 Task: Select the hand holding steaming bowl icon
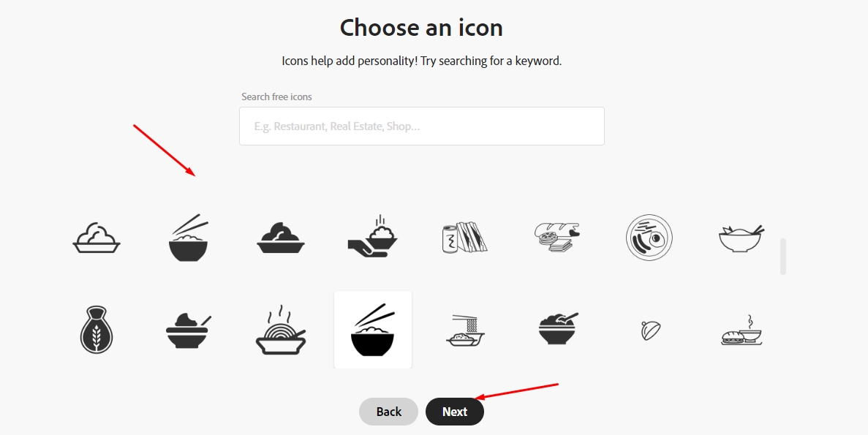pyautogui.click(x=372, y=236)
